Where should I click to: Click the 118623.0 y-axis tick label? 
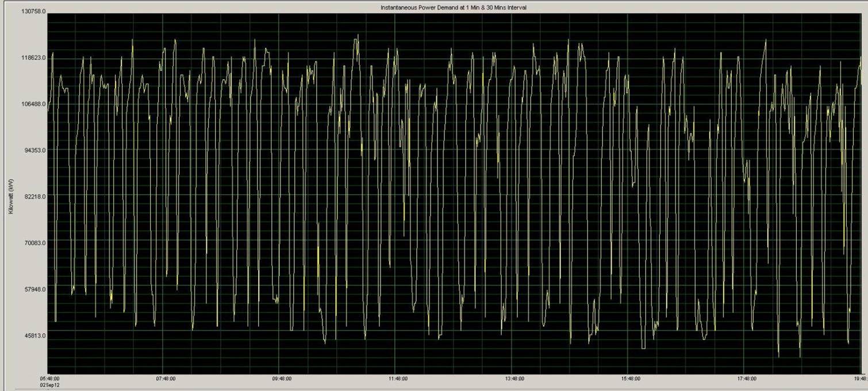33,58
